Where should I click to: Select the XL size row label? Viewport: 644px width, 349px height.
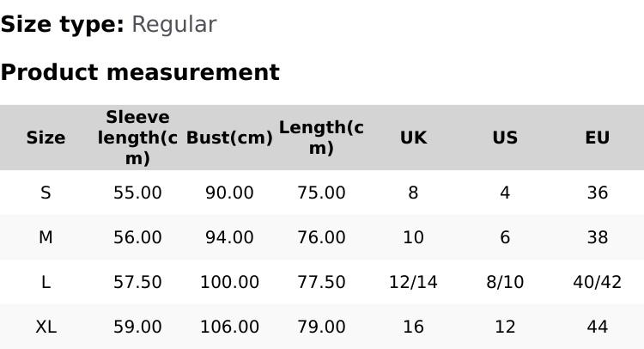tap(46, 327)
